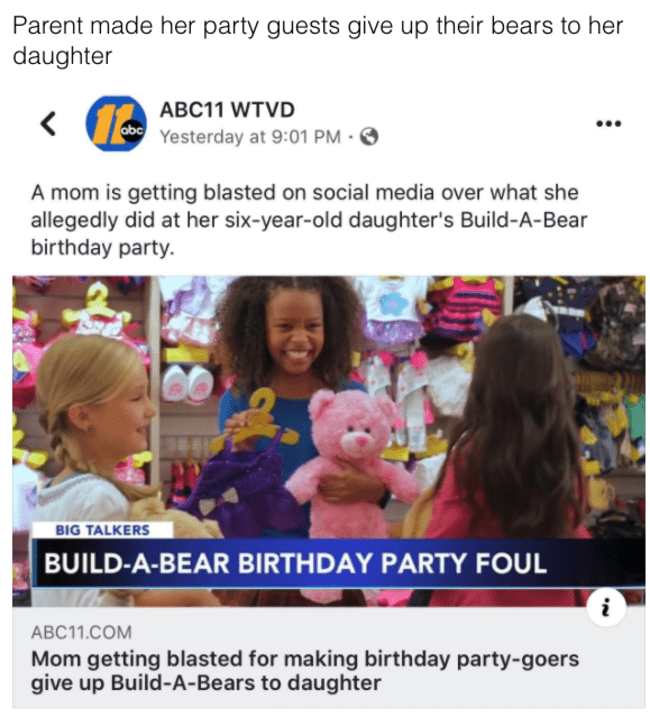Screen dimensions: 650x717
Task: Open the ABC11 logo profile picture
Action: coord(116,123)
